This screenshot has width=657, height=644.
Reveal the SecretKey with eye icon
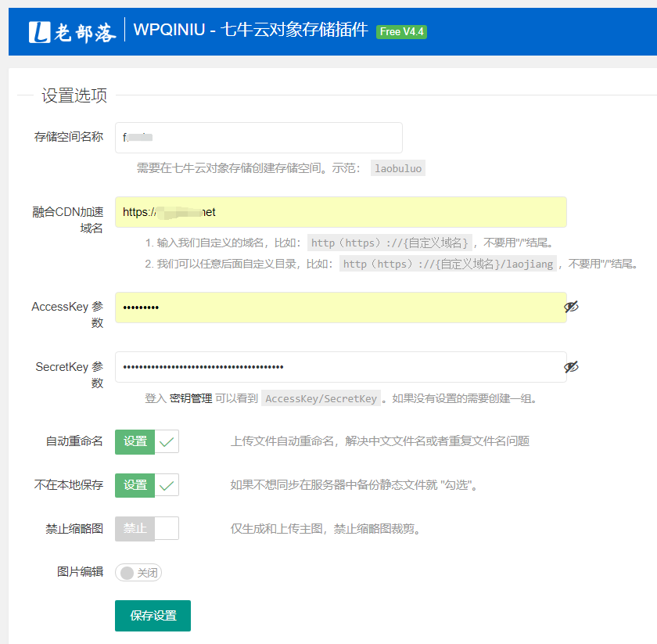571,367
